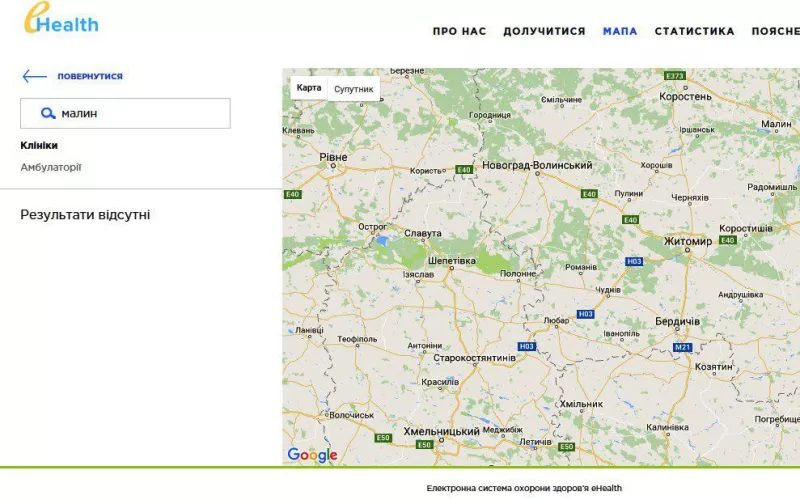Image resolution: width=800 pixels, height=500 pixels.
Task: Click the blue lake near Острог
Action: [381, 240]
